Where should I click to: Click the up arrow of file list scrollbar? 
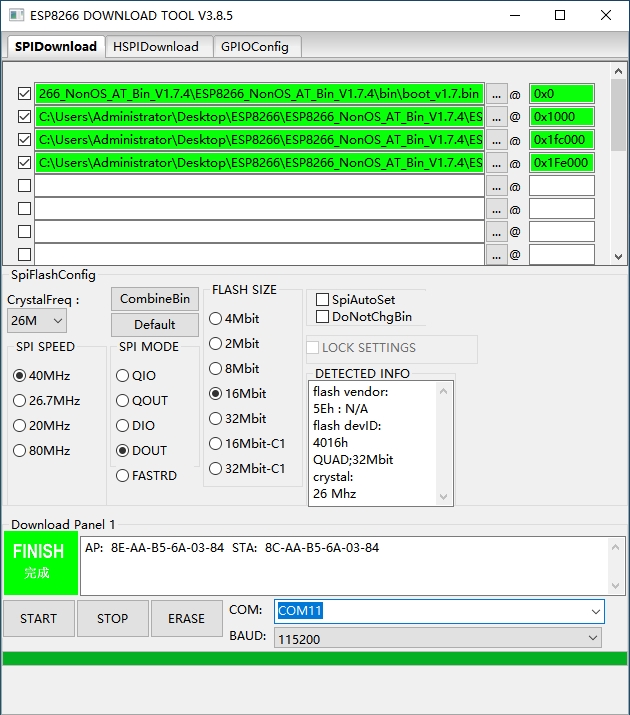[618, 71]
